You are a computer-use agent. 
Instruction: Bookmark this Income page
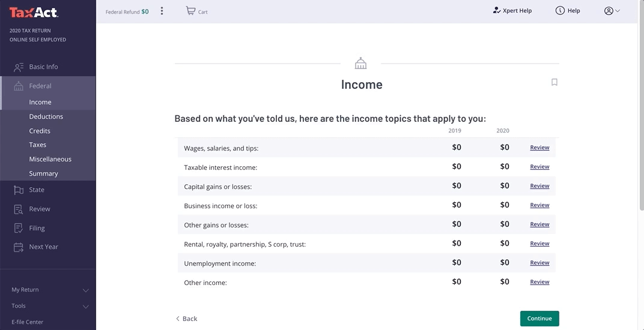554,82
